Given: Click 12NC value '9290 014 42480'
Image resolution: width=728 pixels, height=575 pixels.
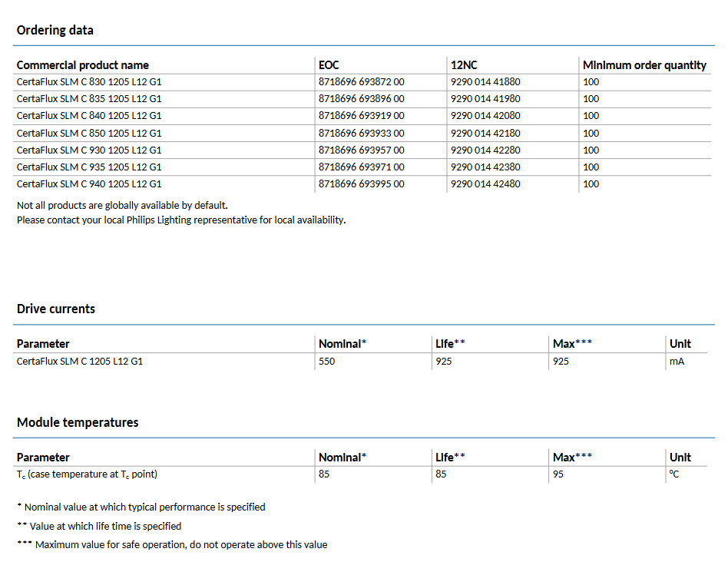Looking at the screenshot, I should [485, 183].
